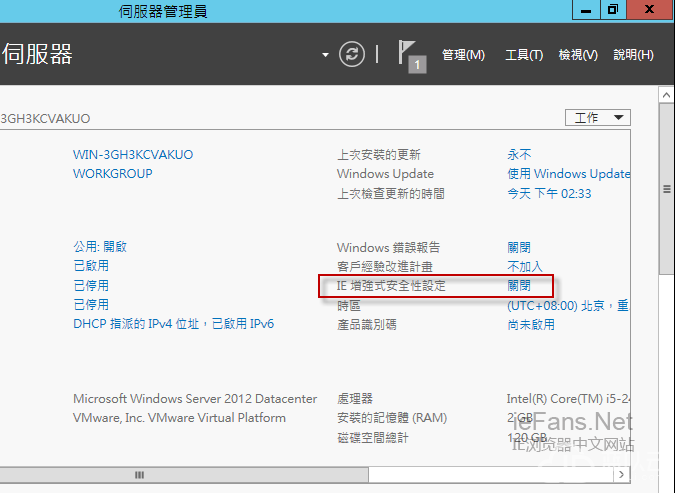Click 關閉 next to IE 增強式安全性設定
This screenshot has width=675, height=493.
[519, 286]
